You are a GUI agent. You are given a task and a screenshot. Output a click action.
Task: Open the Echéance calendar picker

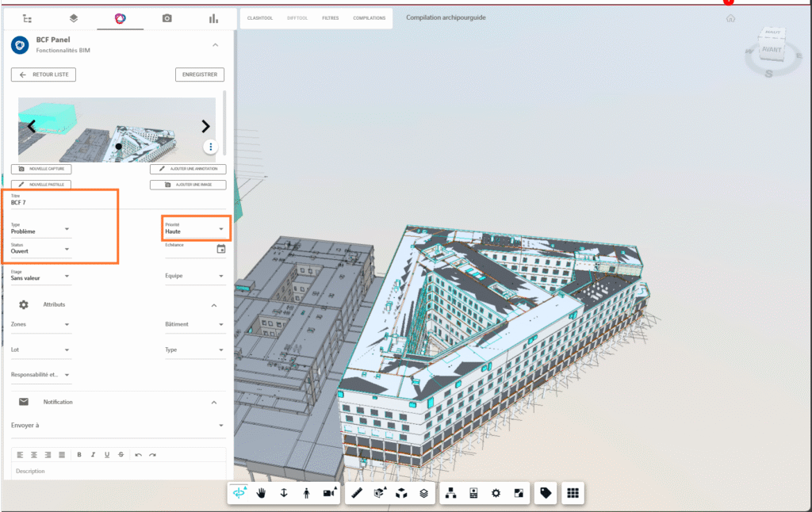pyautogui.click(x=221, y=249)
